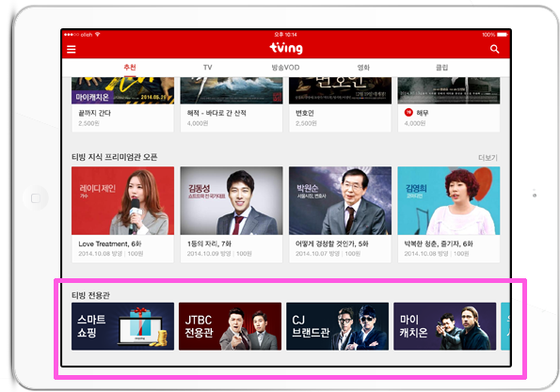Viewport: 560px width, 392px height.
Task: Click 해무 title text
Action: click(x=423, y=113)
